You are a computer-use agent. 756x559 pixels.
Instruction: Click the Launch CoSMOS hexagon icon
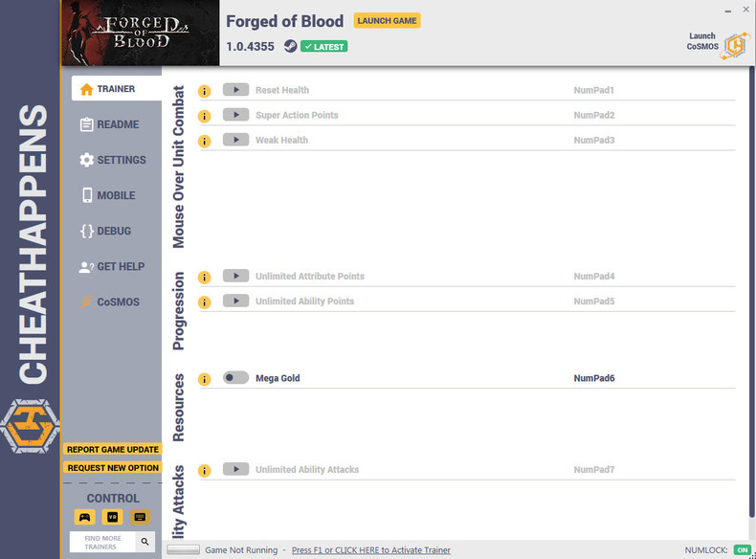point(735,46)
